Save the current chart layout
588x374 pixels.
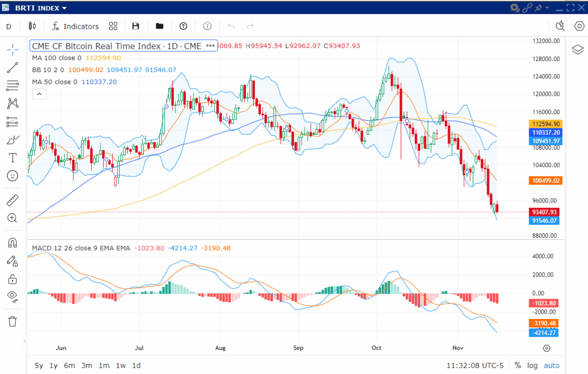pyautogui.click(x=135, y=26)
